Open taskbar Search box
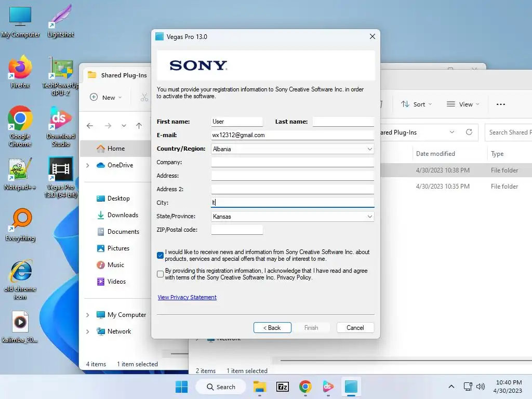The image size is (532, 399). (221, 387)
